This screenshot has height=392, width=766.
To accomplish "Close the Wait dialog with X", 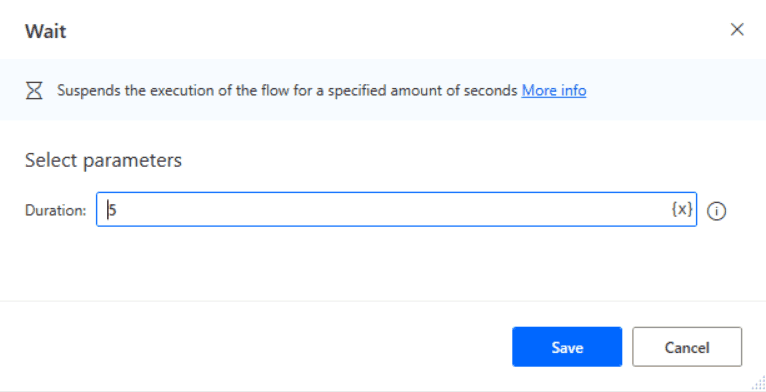I will point(737,30).
